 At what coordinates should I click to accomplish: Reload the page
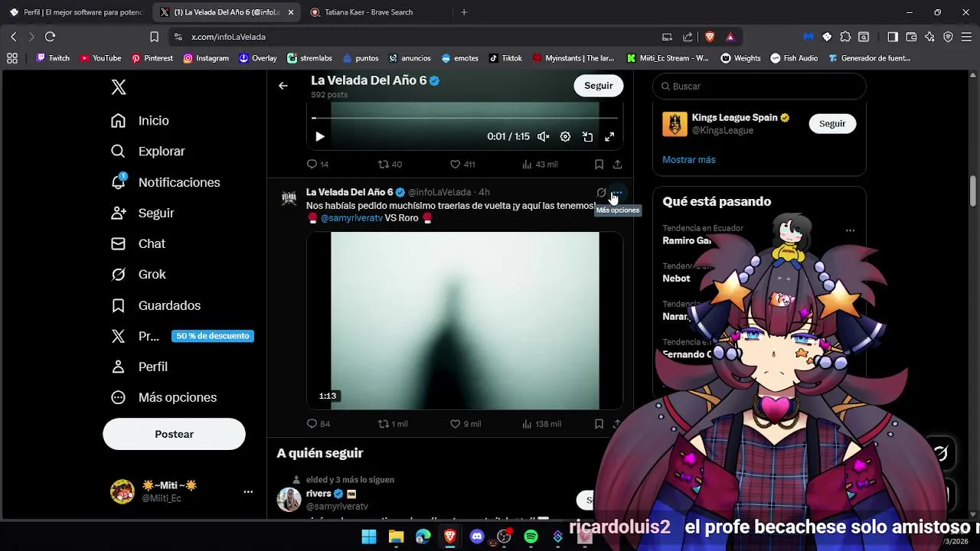click(x=50, y=37)
